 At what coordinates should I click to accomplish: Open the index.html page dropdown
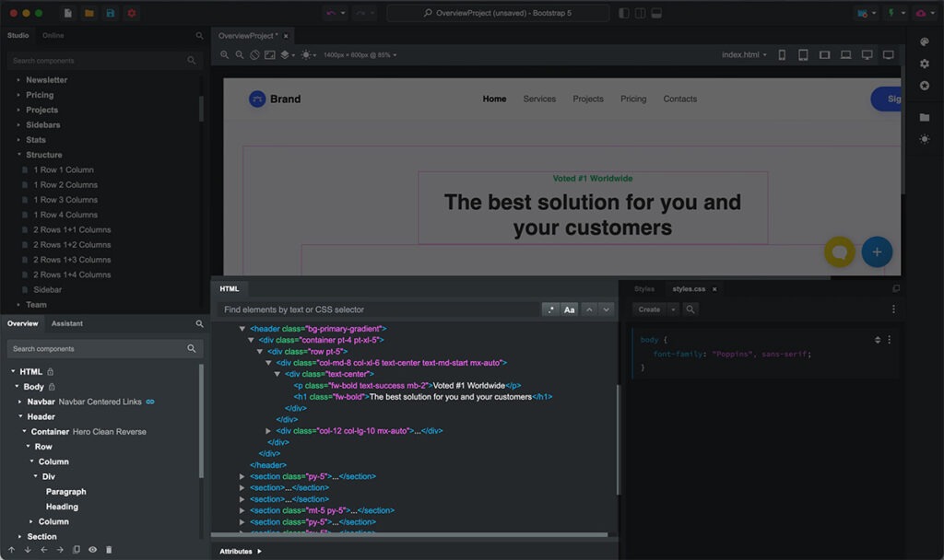click(744, 55)
